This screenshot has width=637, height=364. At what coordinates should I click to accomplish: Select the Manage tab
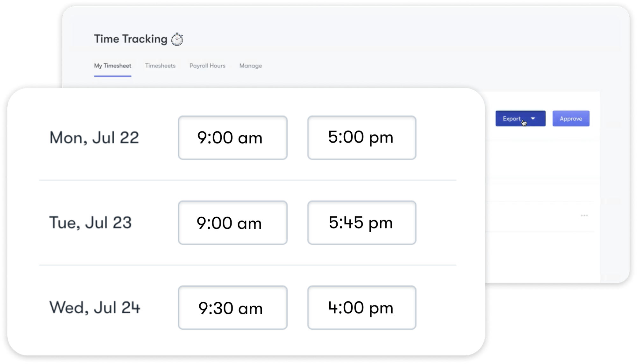tap(251, 66)
